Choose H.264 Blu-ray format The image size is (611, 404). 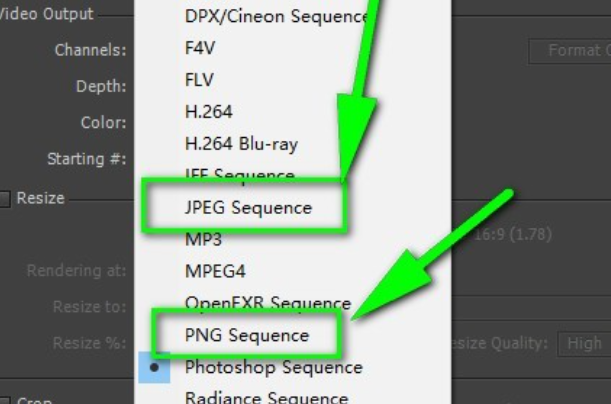(241, 144)
